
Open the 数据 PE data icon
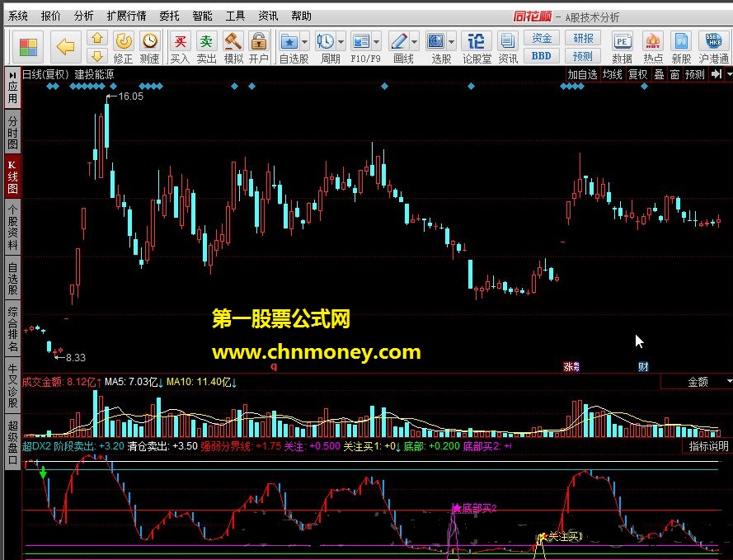623,47
